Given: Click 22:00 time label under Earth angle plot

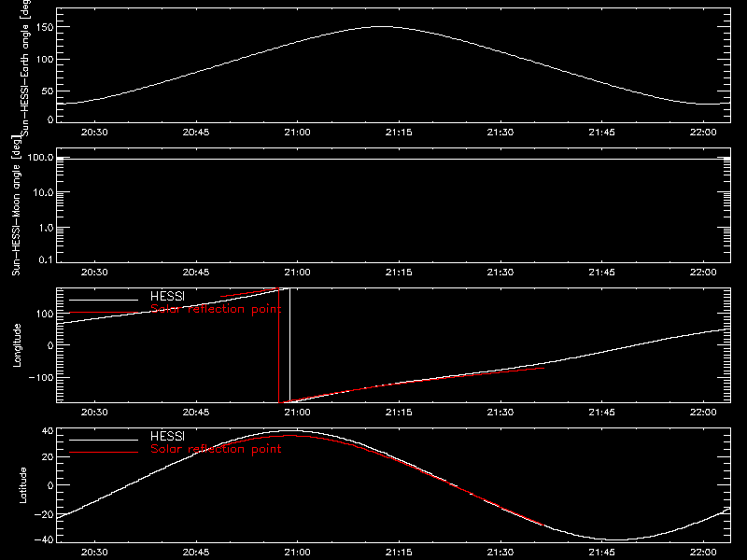Looking at the screenshot, I should [703, 133].
